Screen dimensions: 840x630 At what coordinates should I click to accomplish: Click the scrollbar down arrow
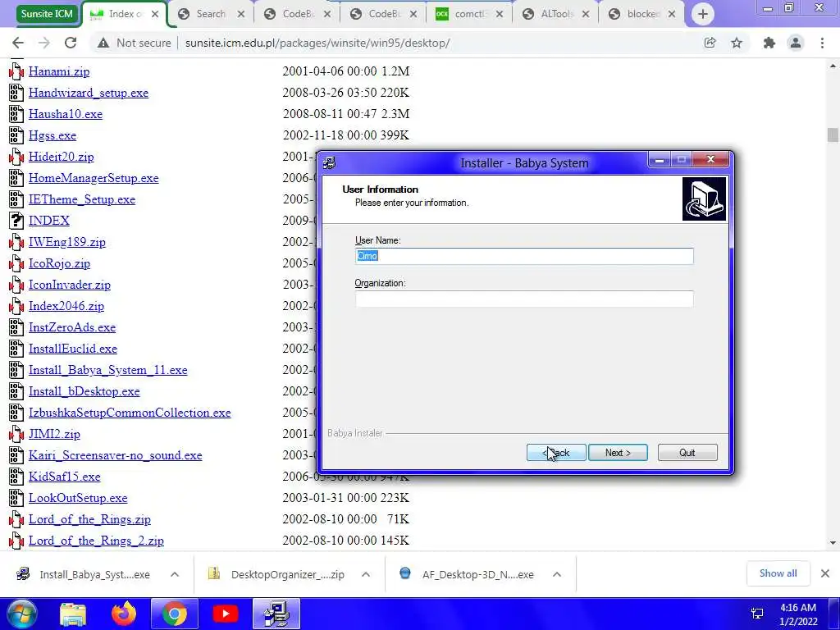pyautogui.click(x=833, y=543)
